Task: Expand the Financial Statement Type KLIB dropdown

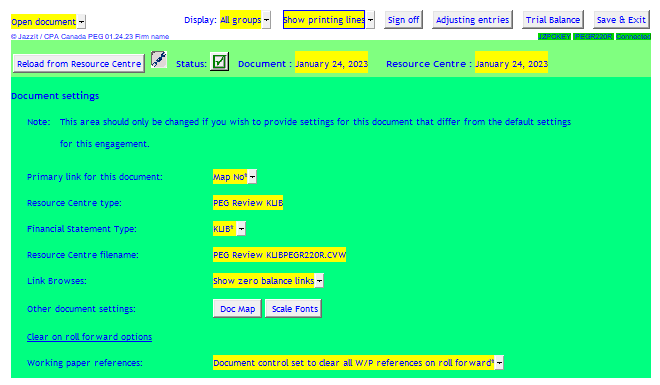Action: (241, 229)
